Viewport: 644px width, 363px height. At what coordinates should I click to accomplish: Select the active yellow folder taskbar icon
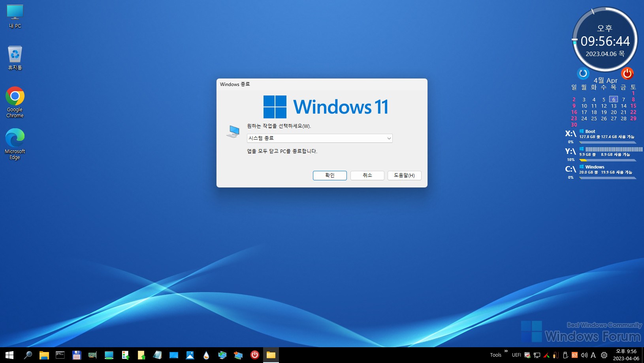pyautogui.click(x=271, y=355)
